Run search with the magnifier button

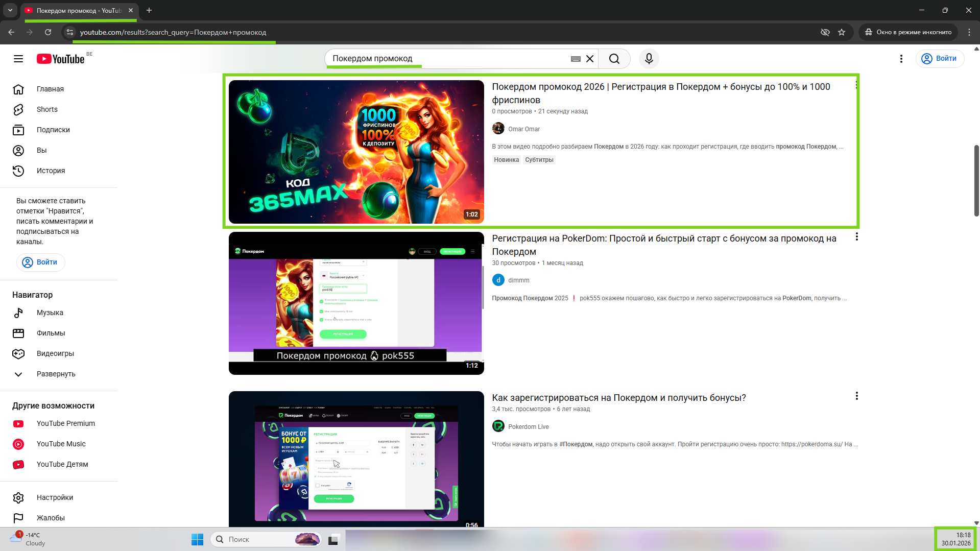tap(614, 59)
